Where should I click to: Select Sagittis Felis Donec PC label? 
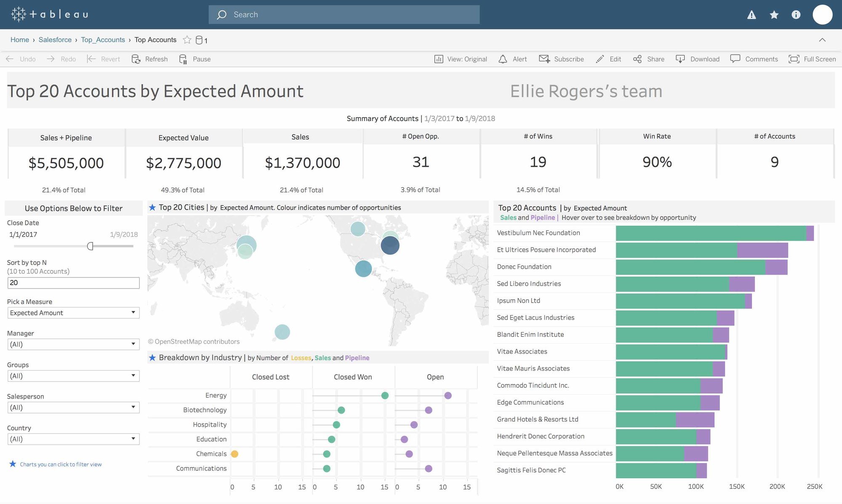pos(531,470)
